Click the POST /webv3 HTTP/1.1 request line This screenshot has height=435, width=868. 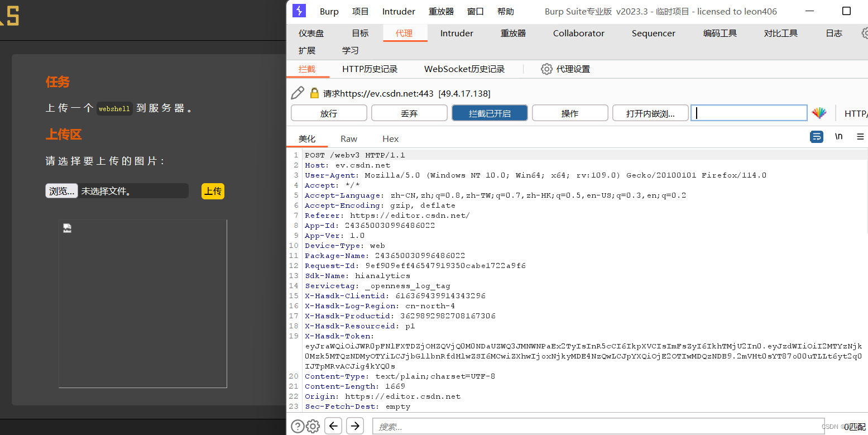click(355, 155)
